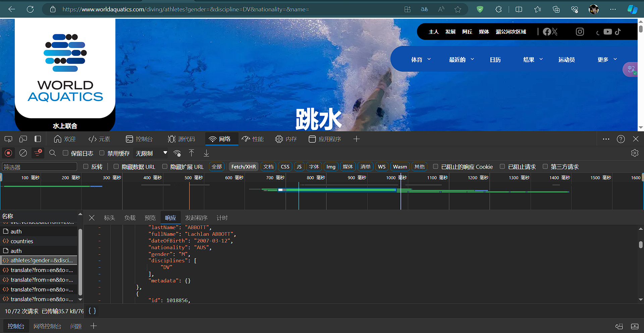Expand the 结果 navigation menu

coord(533,60)
